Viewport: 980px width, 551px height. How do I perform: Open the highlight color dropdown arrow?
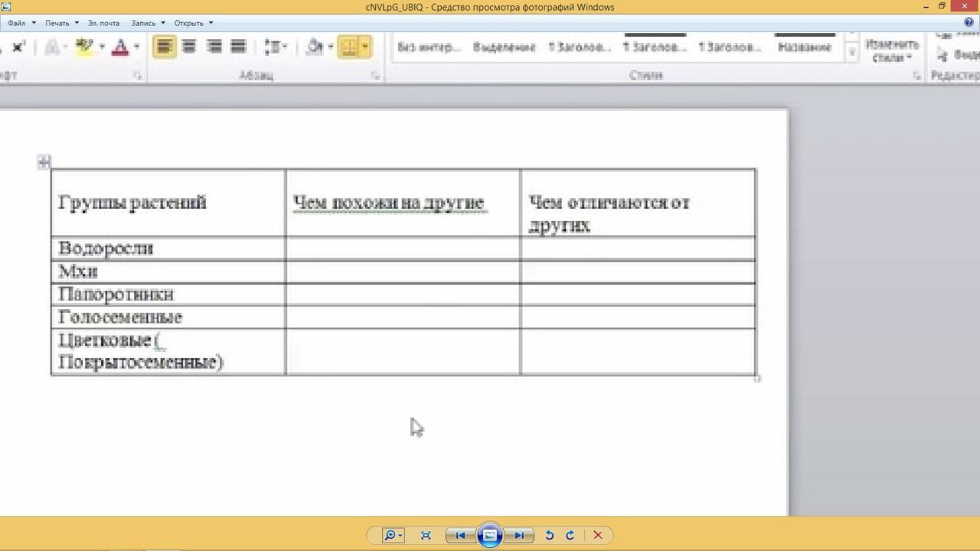click(101, 47)
